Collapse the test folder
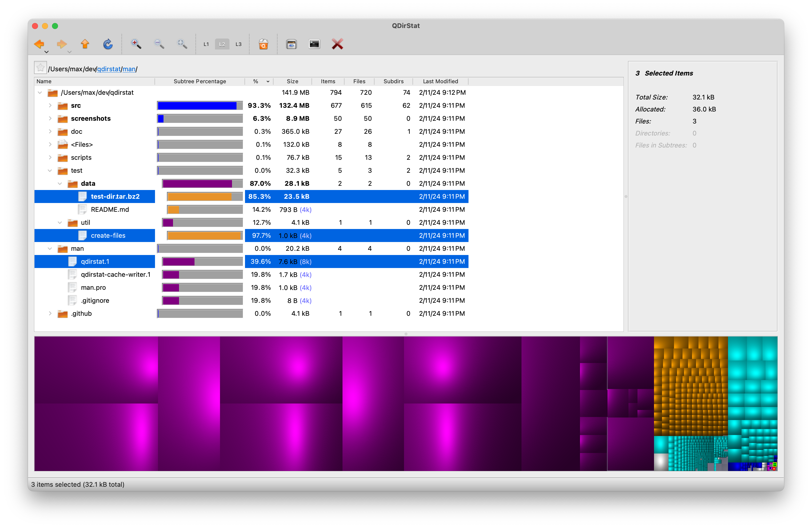 (x=50, y=170)
